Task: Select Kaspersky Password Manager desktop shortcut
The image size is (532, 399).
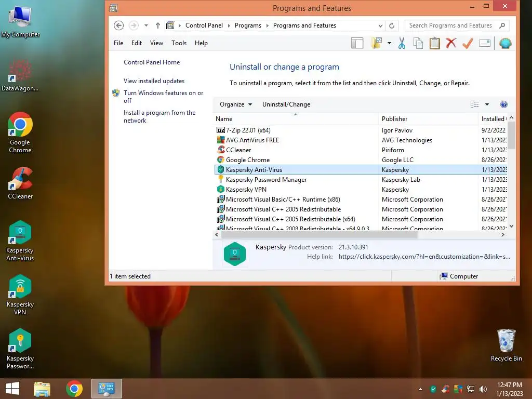Action: [20, 349]
